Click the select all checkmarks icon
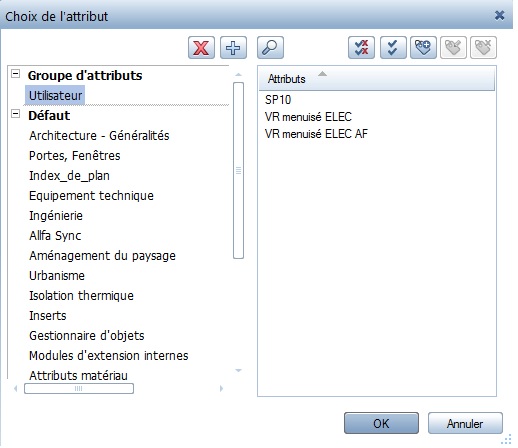Image resolution: width=518 pixels, height=448 pixels. (x=393, y=48)
